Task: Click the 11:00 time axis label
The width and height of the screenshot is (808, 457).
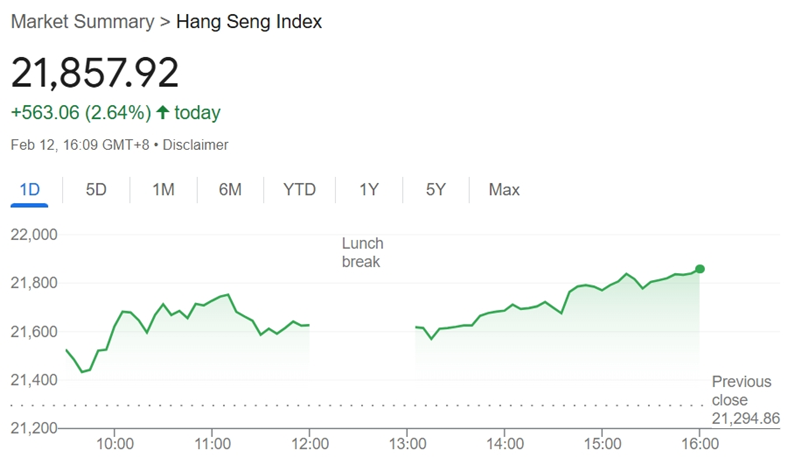Action: pos(212,443)
